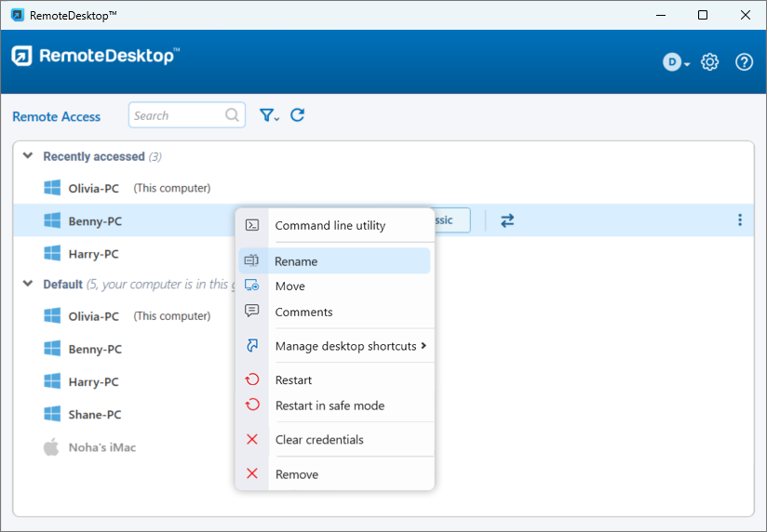Choose Clear credentials menu entry
This screenshot has width=767, height=532.
click(x=319, y=440)
